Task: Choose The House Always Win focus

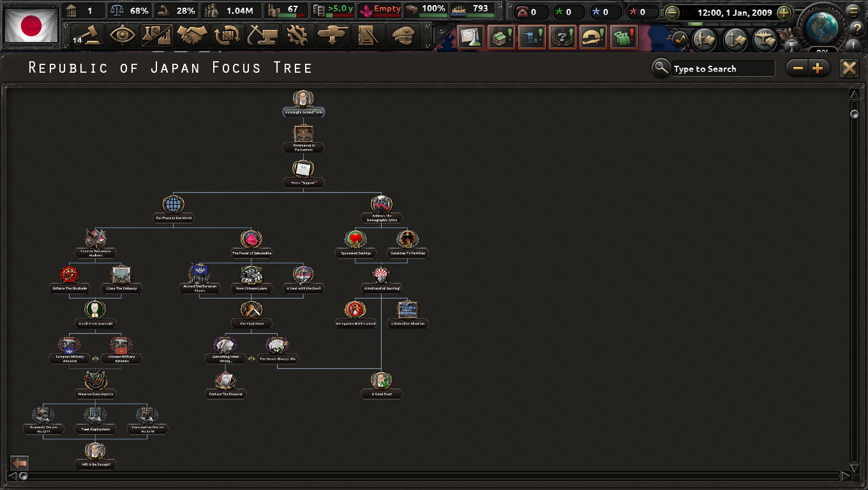Action: coord(277,350)
